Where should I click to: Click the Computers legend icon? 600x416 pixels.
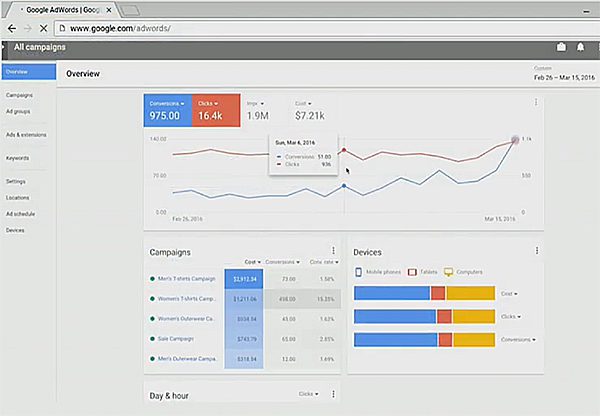448,272
